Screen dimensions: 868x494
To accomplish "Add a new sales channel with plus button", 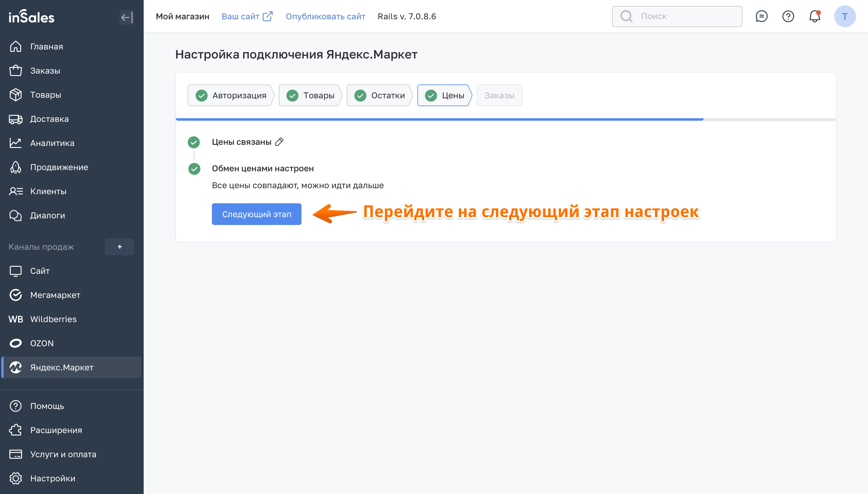I will [120, 247].
